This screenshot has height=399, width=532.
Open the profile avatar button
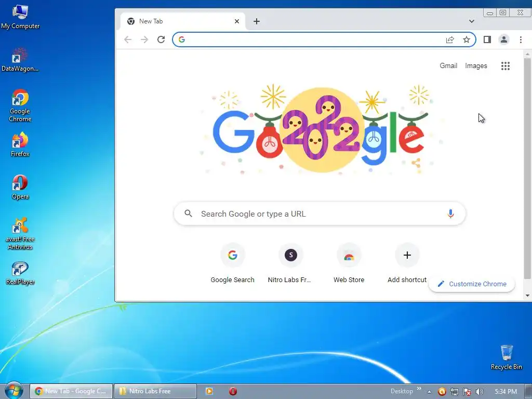[504, 39]
